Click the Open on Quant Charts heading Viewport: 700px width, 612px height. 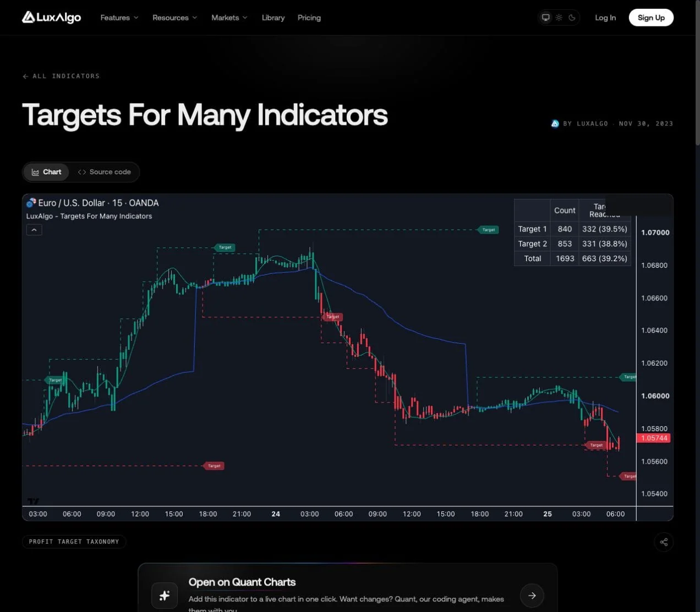click(x=242, y=582)
